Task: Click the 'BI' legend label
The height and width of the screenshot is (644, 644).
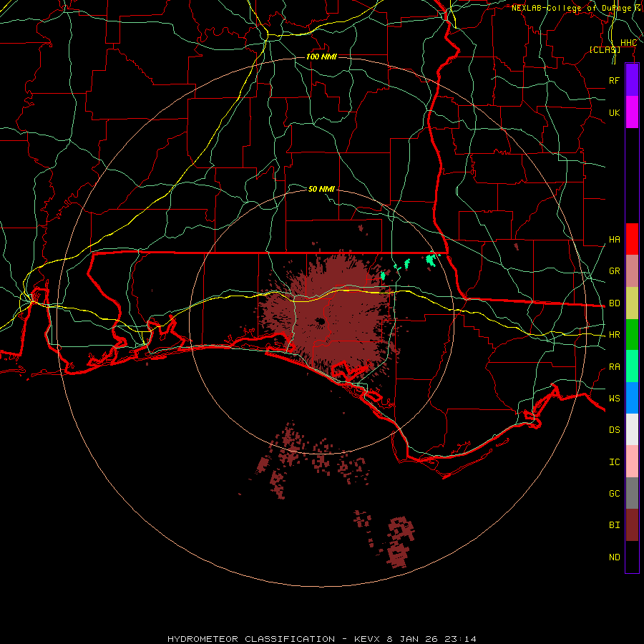Action: point(614,525)
